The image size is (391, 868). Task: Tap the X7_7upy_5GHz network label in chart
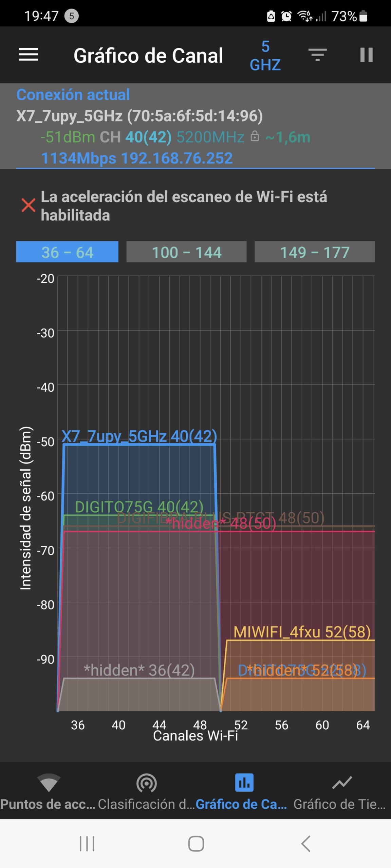139,436
